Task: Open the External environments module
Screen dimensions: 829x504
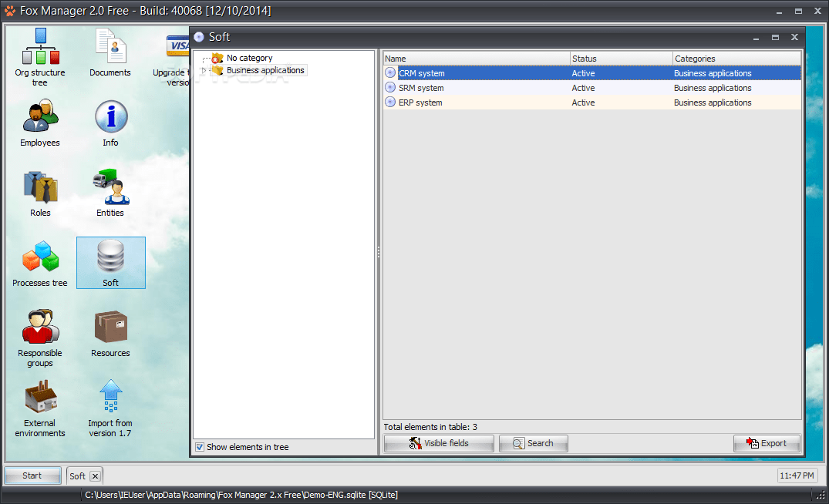Action: (40, 401)
